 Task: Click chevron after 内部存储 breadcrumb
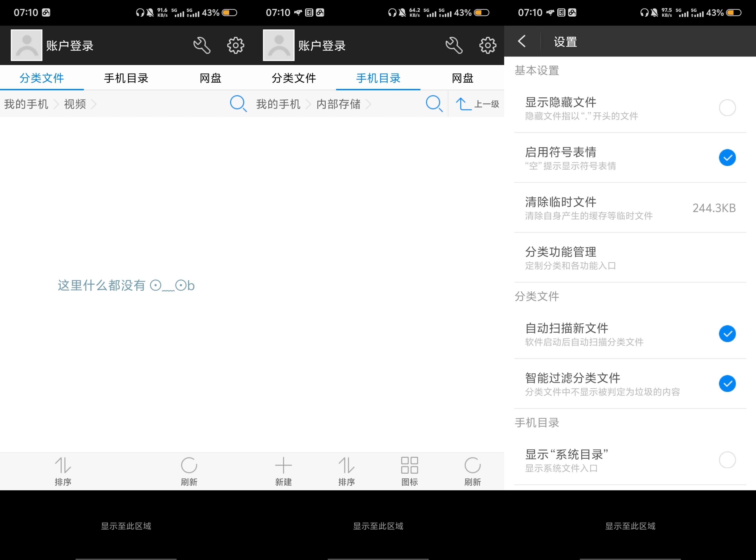pos(368,104)
